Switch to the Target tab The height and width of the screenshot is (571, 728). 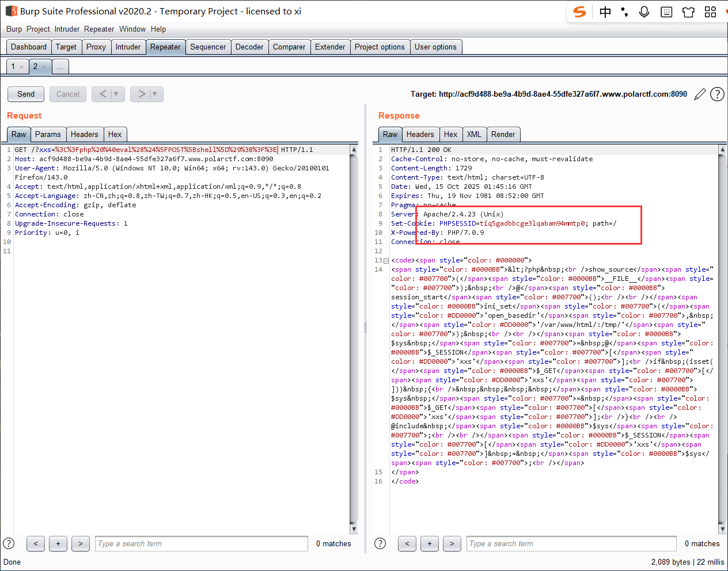coord(66,47)
